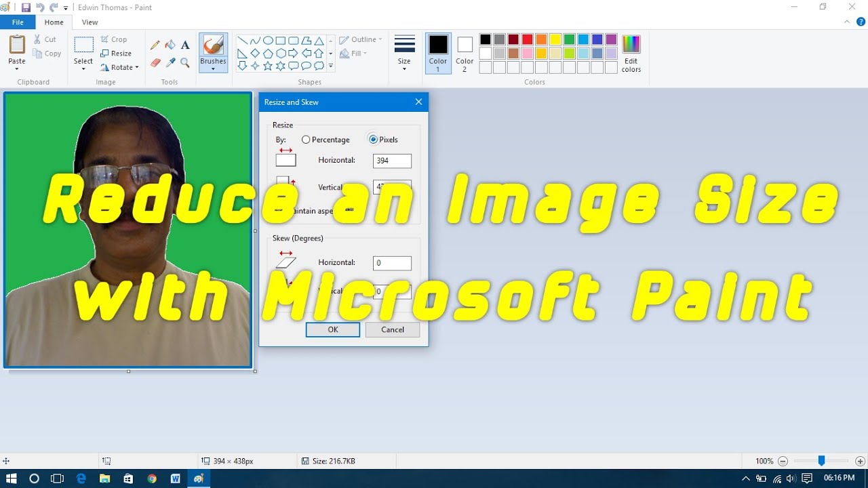Click OK in Resize and Skew dialog
The height and width of the screenshot is (488, 868).
[x=332, y=329]
